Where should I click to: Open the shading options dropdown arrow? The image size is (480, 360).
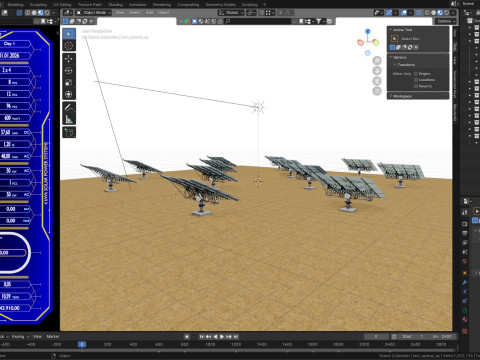tap(453, 13)
